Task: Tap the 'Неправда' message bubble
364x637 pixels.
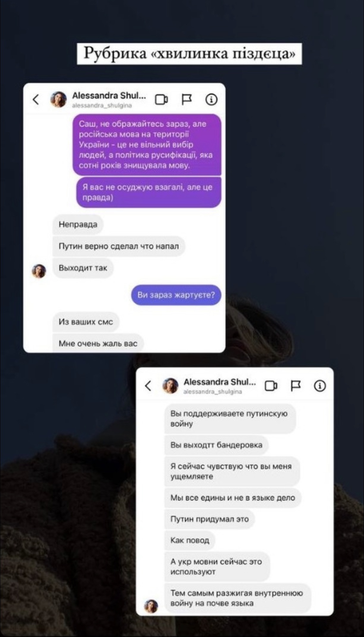Action: pyautogui.click(x=78, y=225)
